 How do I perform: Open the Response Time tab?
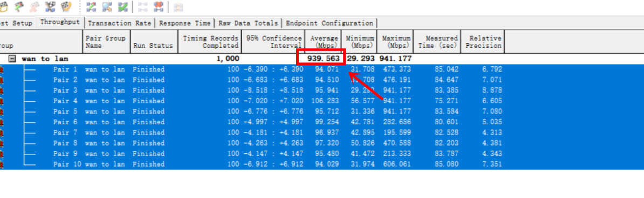185,23
